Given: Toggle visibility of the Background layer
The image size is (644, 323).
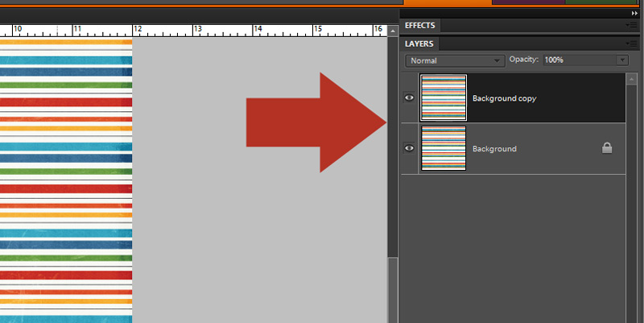Looking at the screenshot, I should tap(409, 148).
